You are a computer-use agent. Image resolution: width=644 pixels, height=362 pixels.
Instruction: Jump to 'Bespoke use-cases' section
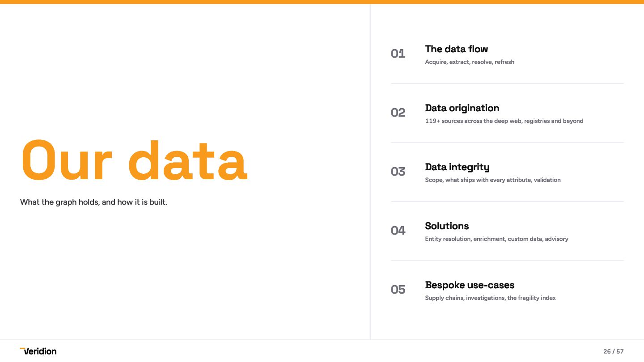point(470,285)
